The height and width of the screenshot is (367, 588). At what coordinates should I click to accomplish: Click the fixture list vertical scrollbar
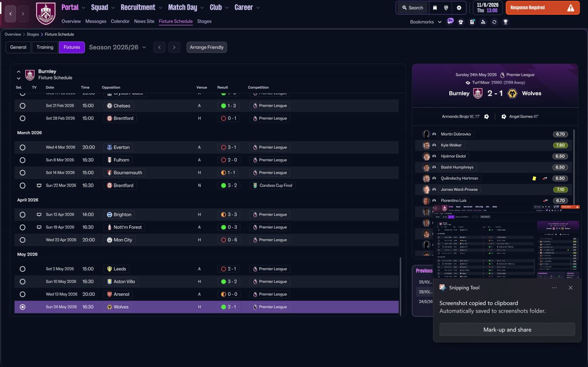point(401,286)
